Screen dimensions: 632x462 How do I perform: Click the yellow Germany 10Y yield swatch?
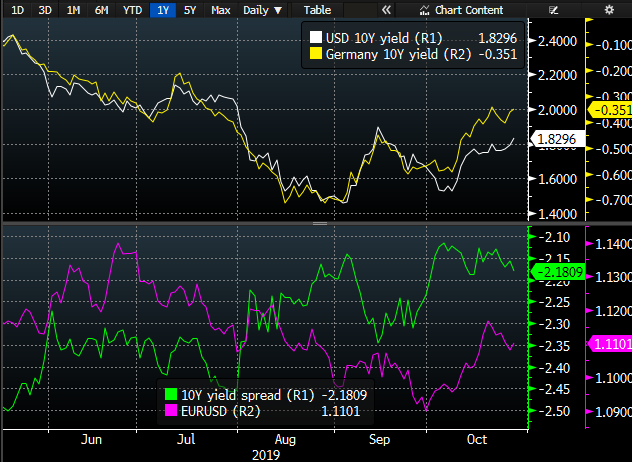pyautogui.click(x=316, y=54)
